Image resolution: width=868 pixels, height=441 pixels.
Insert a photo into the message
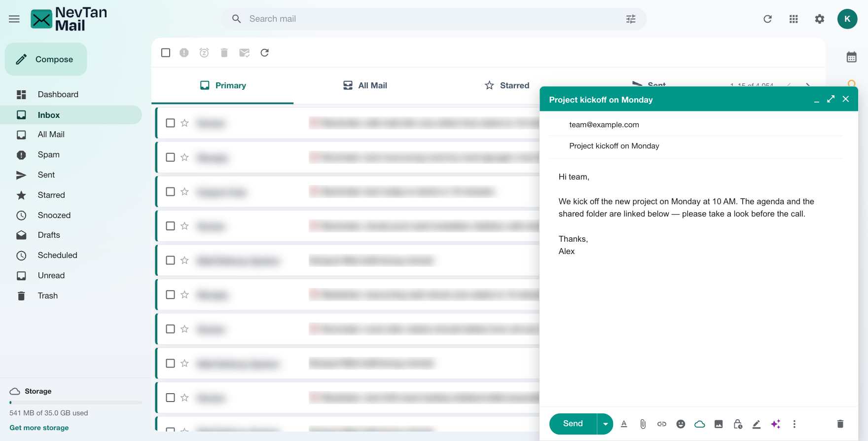(719, 424)
